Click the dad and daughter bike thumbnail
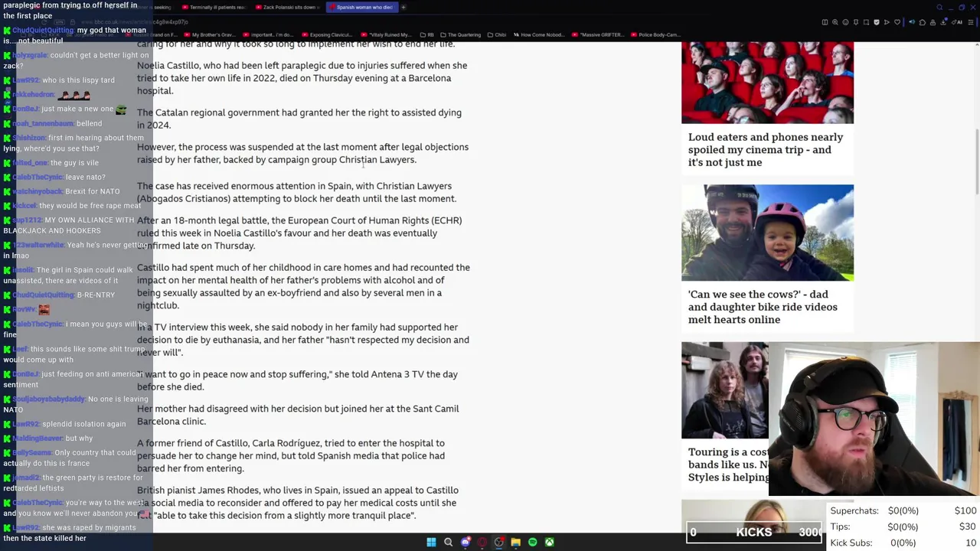 767,233
